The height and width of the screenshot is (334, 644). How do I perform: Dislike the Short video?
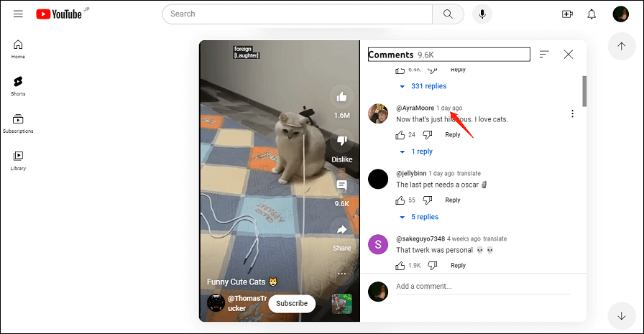(342, 141)
